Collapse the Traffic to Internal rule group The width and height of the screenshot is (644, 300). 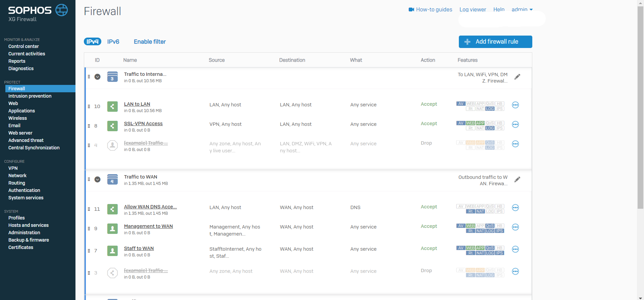point(98,77)
